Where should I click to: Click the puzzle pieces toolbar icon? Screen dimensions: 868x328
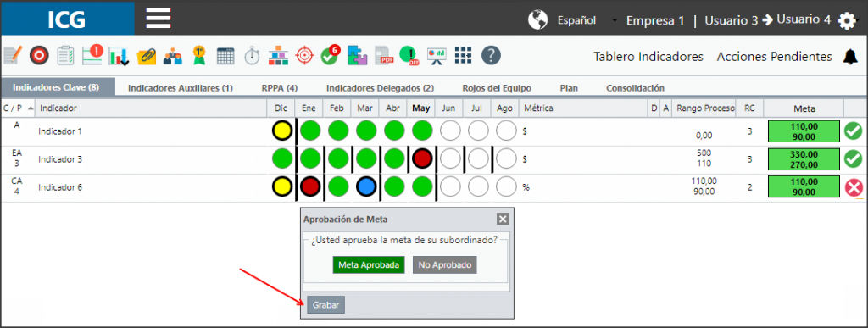(358, 55)
